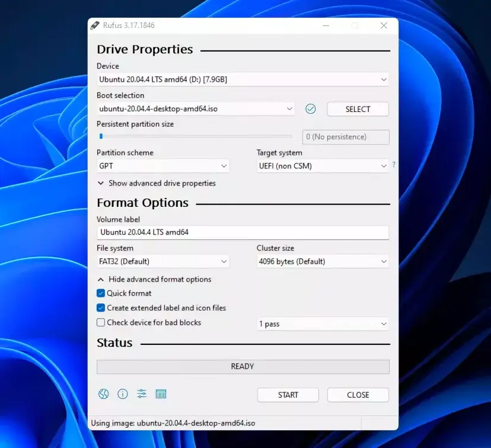The width and height of the screenshot is (491, 448).
Task: Collapse Hide advanced format options
Action: (x=154, y=279)
